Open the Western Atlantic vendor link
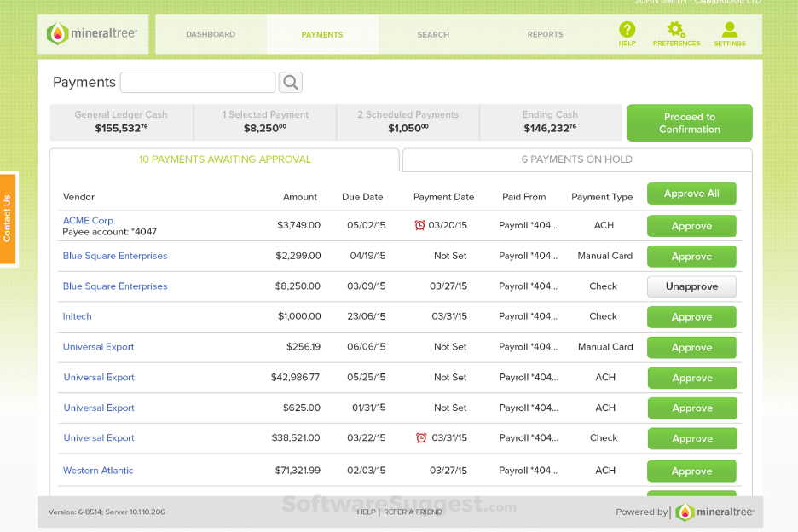Viewport: 798px width, 532px height. point(98,471)
